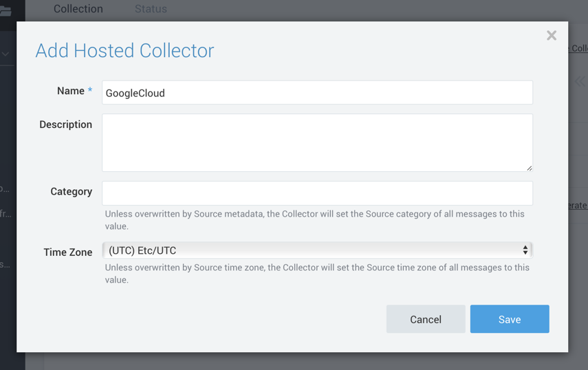588x370 pixels.
Task: Click the Add Hosted Collector heading
Action: coord(124,51)
